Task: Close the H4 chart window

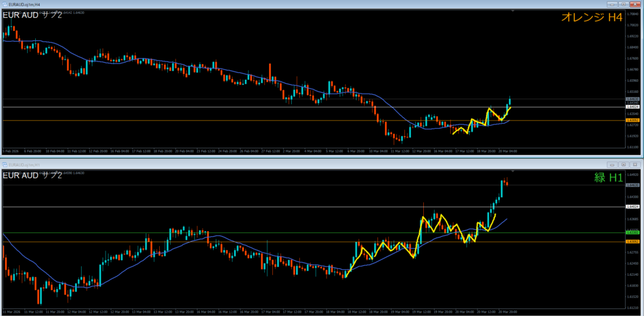Action: (x=635, y=4)
